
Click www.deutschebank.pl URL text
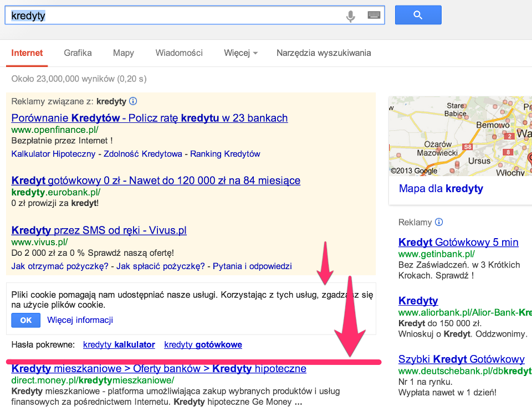(465, 371)
